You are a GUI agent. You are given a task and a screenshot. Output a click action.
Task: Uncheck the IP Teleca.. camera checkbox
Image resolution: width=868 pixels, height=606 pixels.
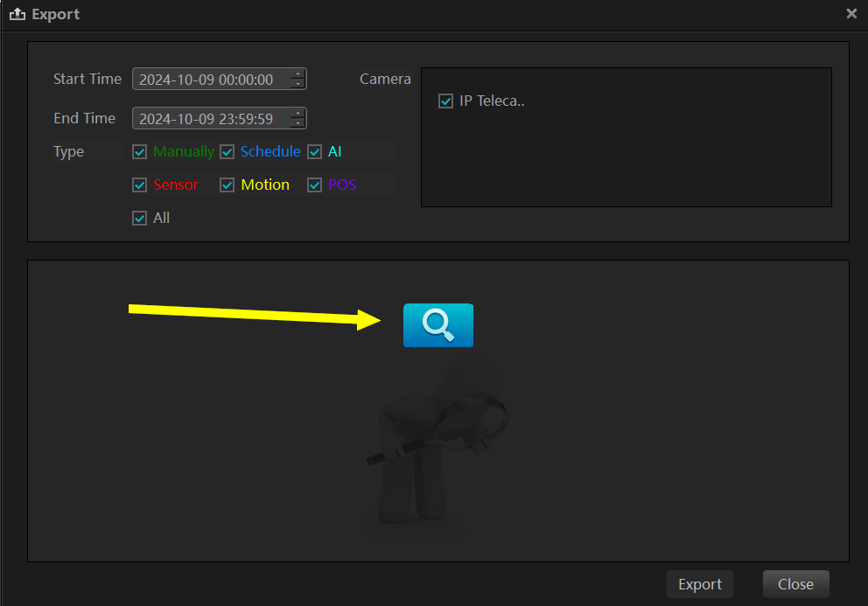coord(445,101)
